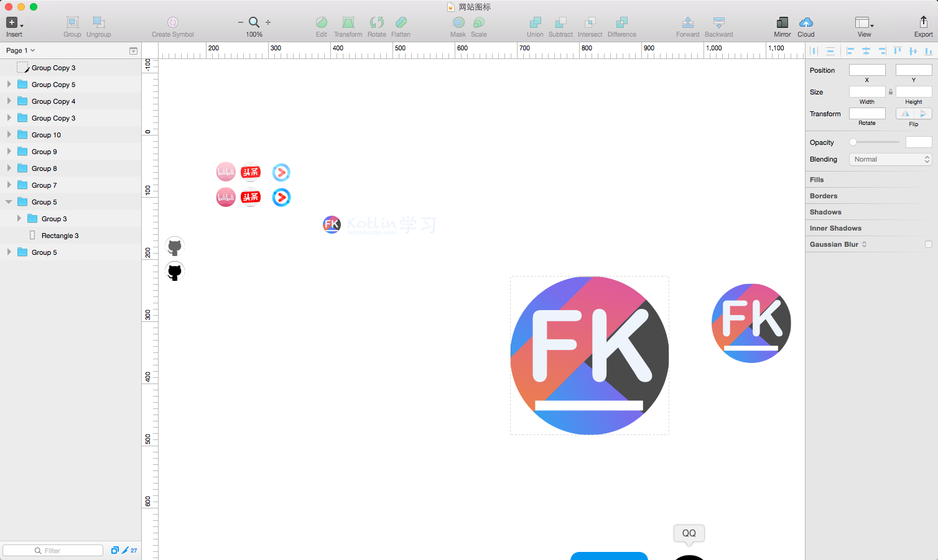Select the black GitHub cat icon on canvas
Viewport: 938px width, 560px height.
(175, 272)
